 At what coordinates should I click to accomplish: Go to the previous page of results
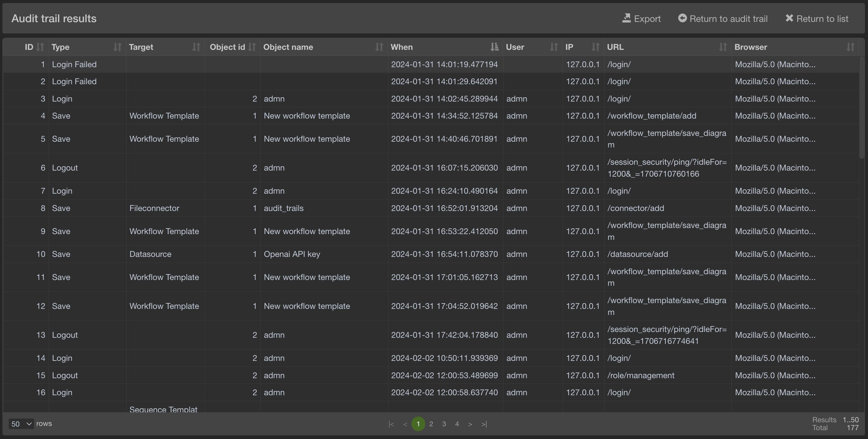coord(405,424)
